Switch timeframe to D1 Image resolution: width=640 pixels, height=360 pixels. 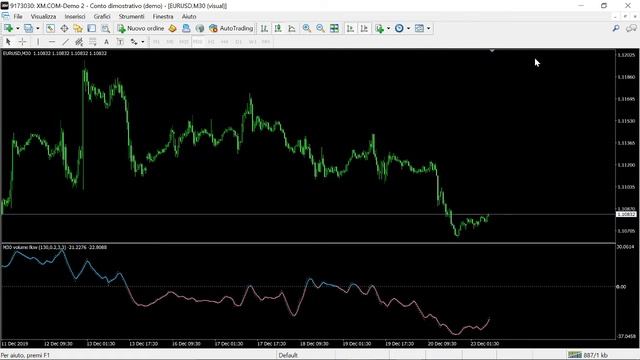[x=238, y=42]
